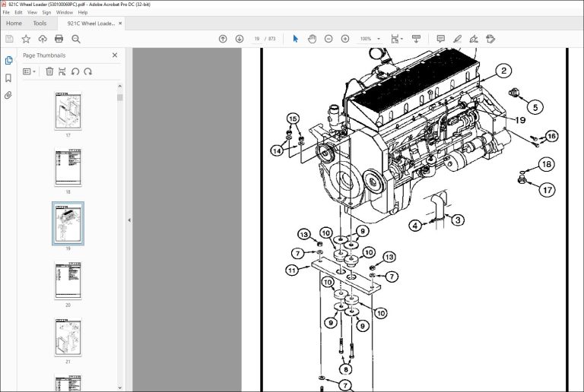Select the arrow selection tool
Viewport: 584px width, 392px height.
295,39
